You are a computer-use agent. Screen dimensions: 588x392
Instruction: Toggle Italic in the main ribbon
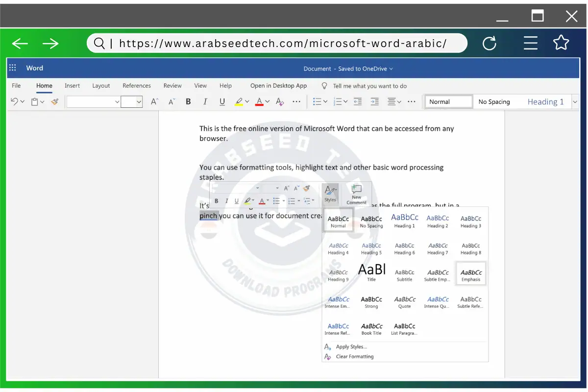click(205, 102)
